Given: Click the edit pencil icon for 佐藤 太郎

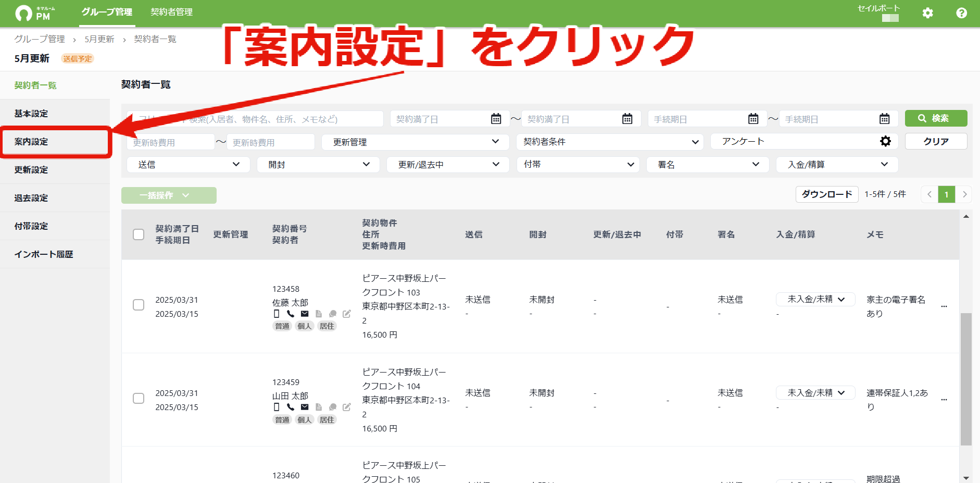Looking at the screenshot, I should coord(347,314).
